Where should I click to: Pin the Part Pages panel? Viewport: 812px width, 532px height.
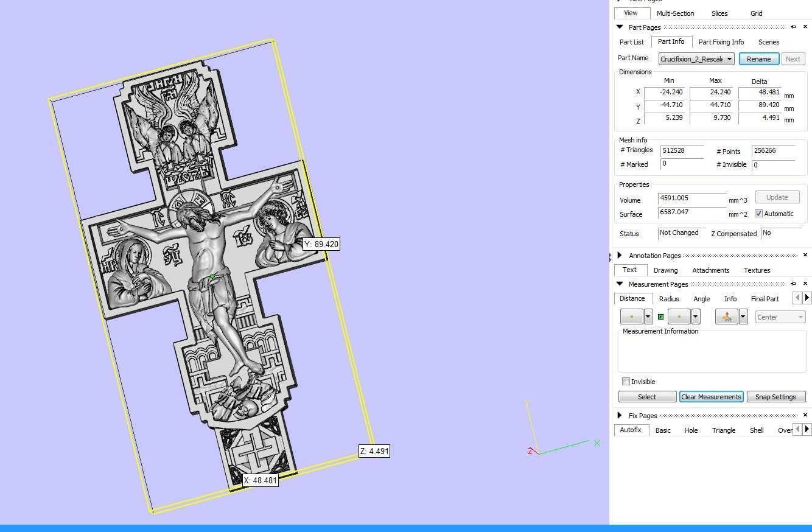pyautogui.click(x=793, y=27)
